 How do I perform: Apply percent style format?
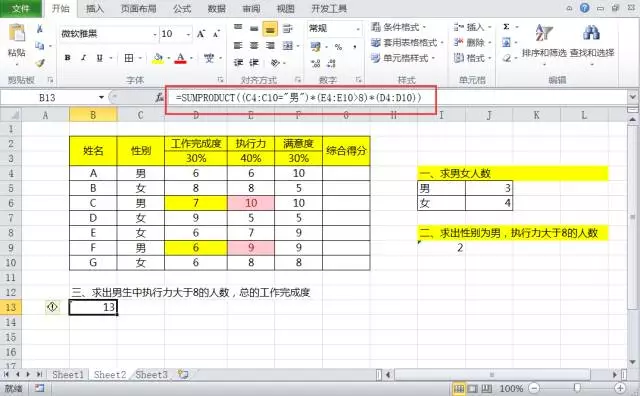coord(338,47)
